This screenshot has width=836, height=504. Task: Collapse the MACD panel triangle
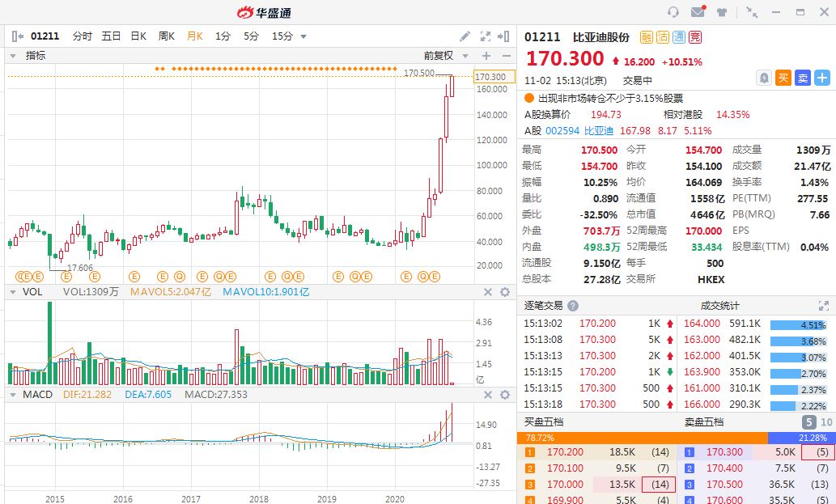tap(13, 395)
